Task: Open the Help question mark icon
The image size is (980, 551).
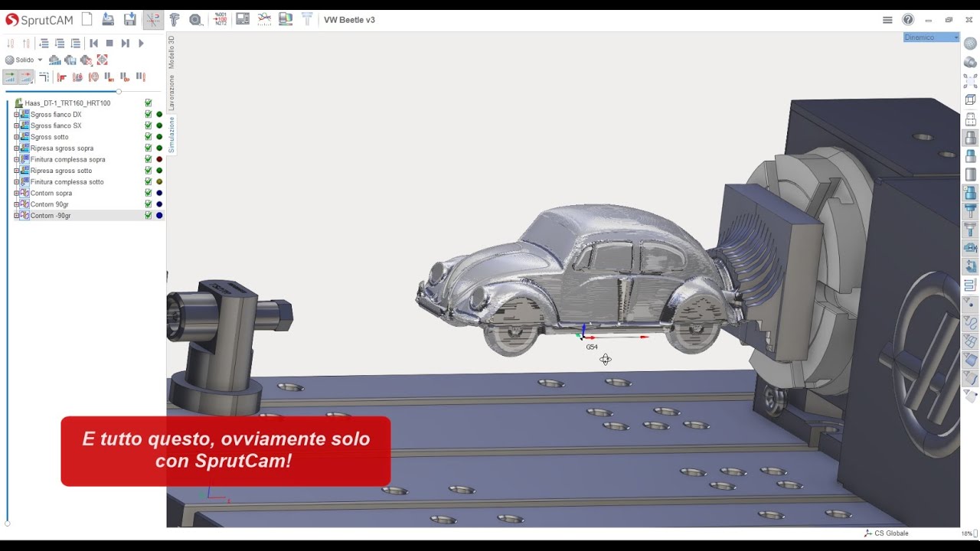Action: point(908,20)
